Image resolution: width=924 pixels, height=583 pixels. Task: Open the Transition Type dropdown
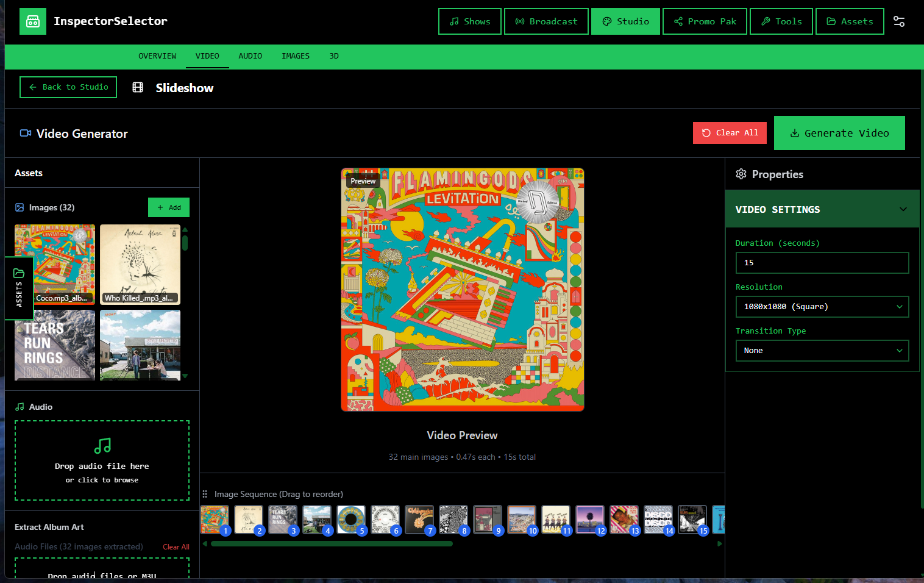[822, 351]
